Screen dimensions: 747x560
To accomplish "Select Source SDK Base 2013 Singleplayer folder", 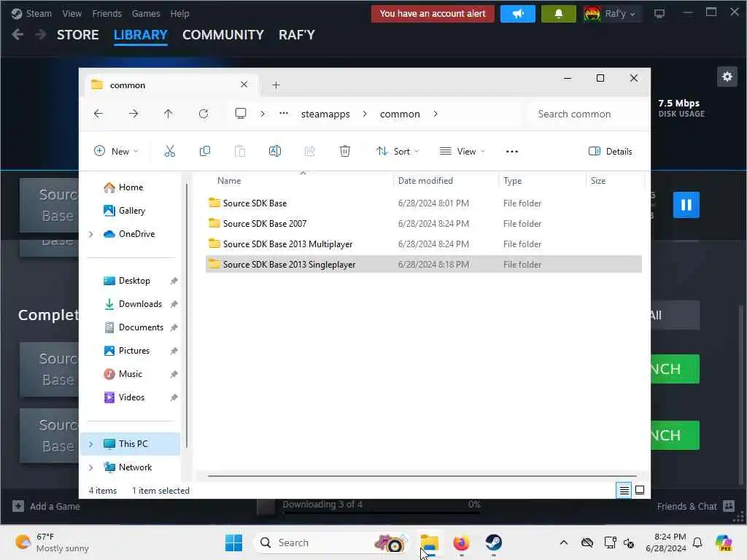I will [424, 264].
